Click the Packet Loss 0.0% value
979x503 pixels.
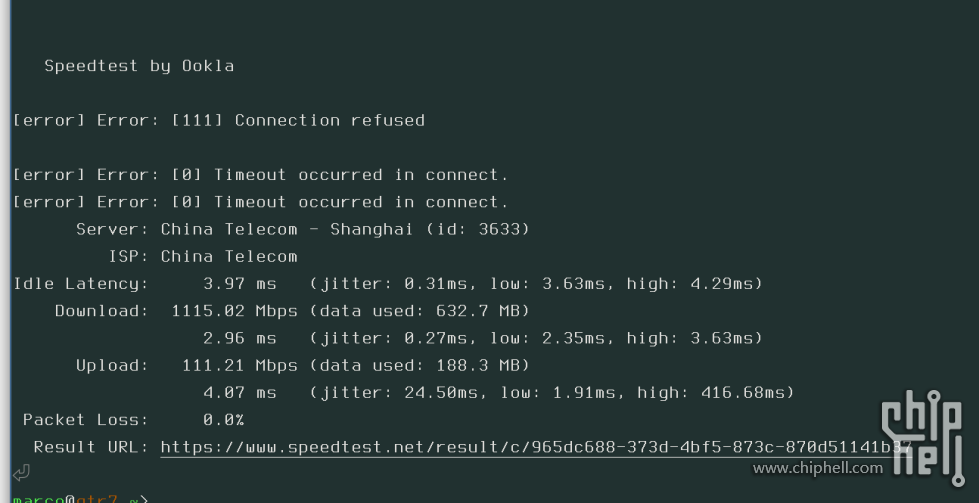point(224,420)
